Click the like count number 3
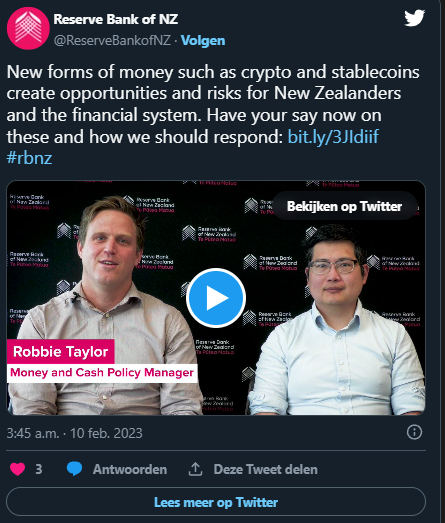The image size is (445, 523). 39,469
